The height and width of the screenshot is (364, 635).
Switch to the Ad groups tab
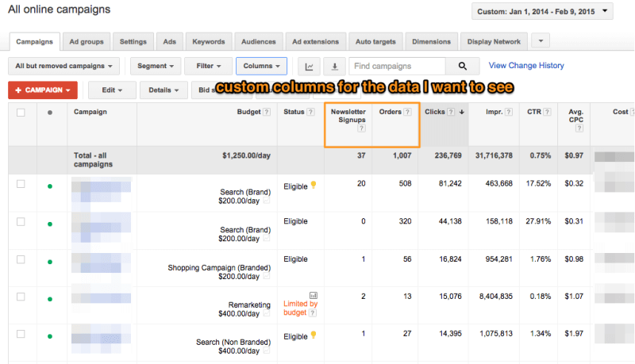[87, 42]
